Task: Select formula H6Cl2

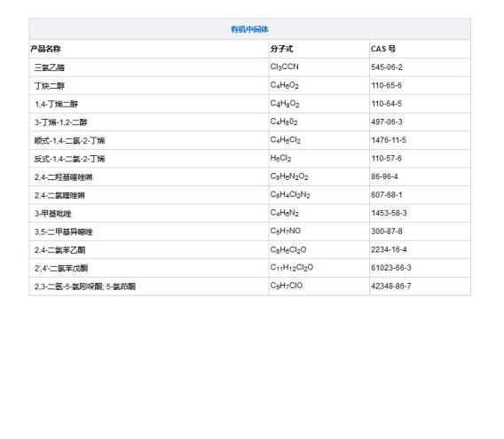Action: coord(280,159)
